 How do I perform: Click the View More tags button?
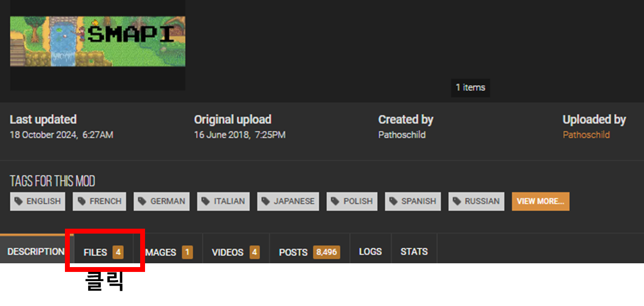(541, 202)
